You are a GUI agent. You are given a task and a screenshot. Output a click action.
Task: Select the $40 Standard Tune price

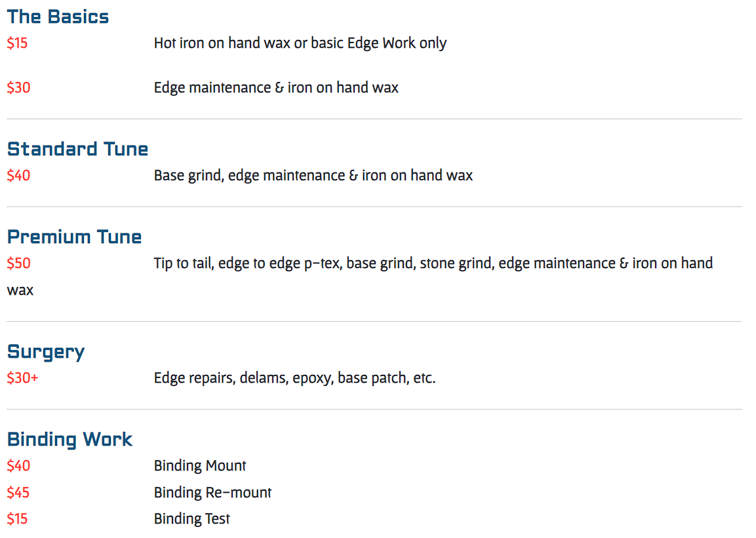[x=18, y=176]
